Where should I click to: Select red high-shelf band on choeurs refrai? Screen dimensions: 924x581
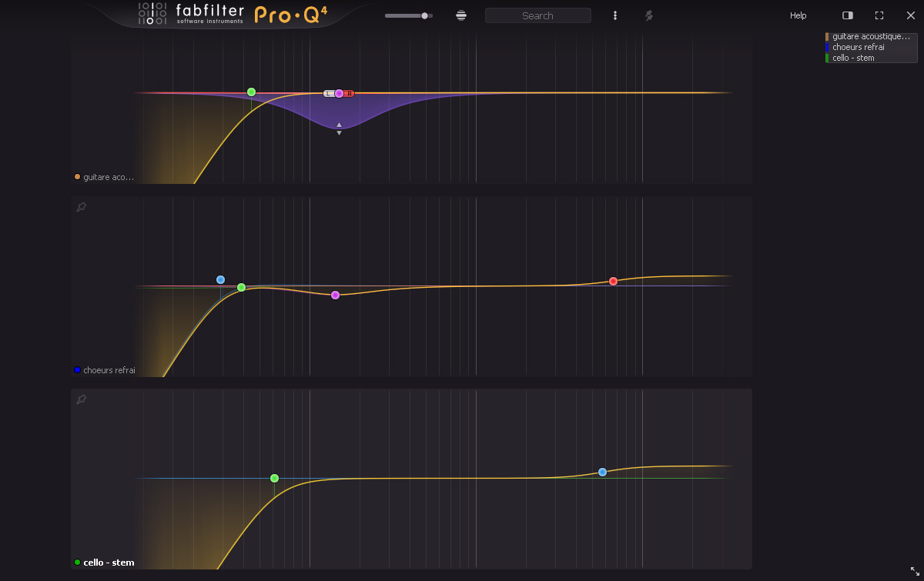click(613, 281)
